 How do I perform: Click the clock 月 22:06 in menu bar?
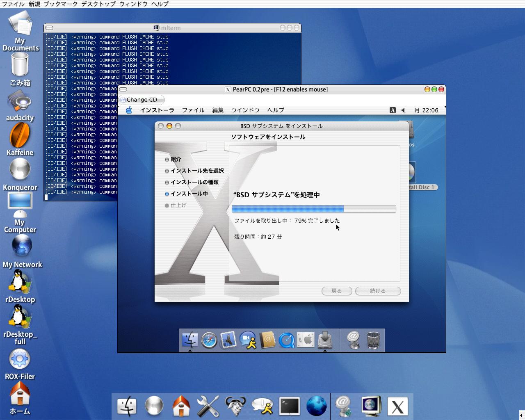tap(426, 110)
